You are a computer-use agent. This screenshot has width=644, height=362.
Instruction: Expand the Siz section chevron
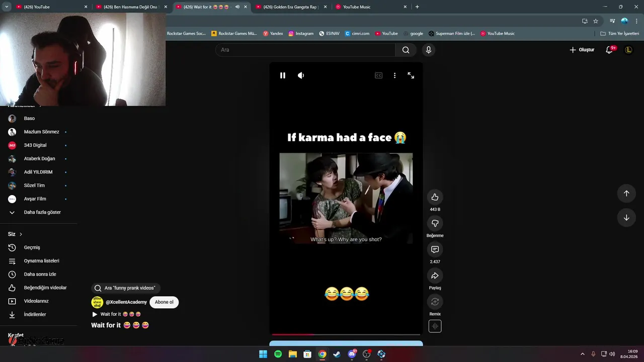(x=21, y=234)
